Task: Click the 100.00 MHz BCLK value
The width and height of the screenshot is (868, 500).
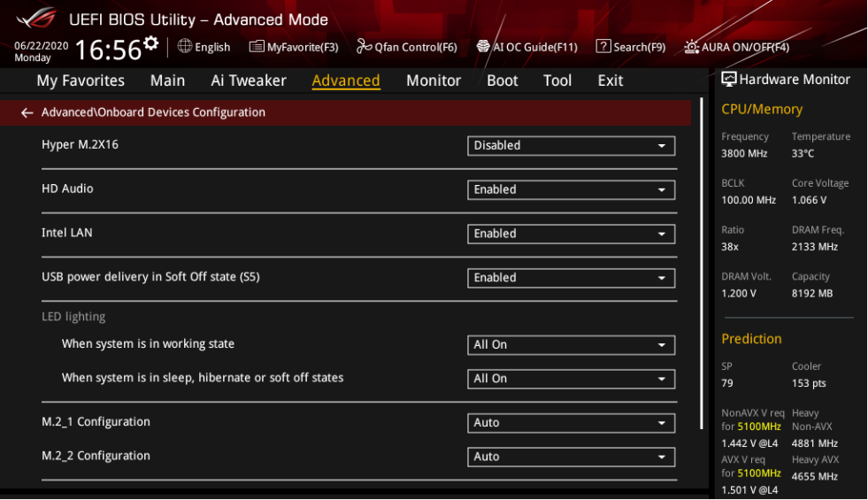Action: pos(749,201)
